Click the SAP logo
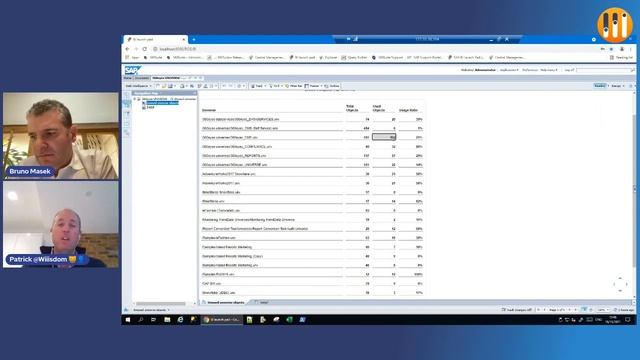 point(132,70)
